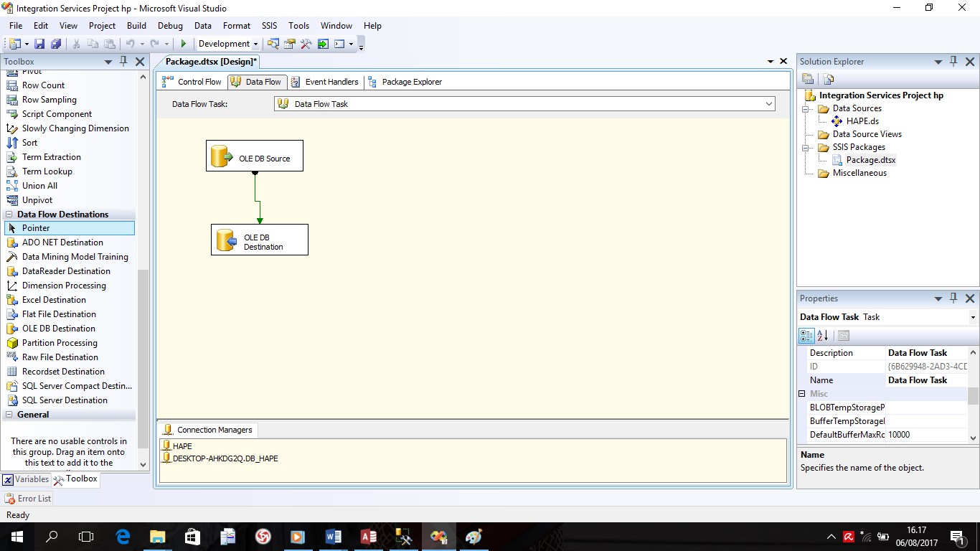Collapse the Data Sources tree node
The height and width of the screenshot is (551, 980).
tap(806, 108)
